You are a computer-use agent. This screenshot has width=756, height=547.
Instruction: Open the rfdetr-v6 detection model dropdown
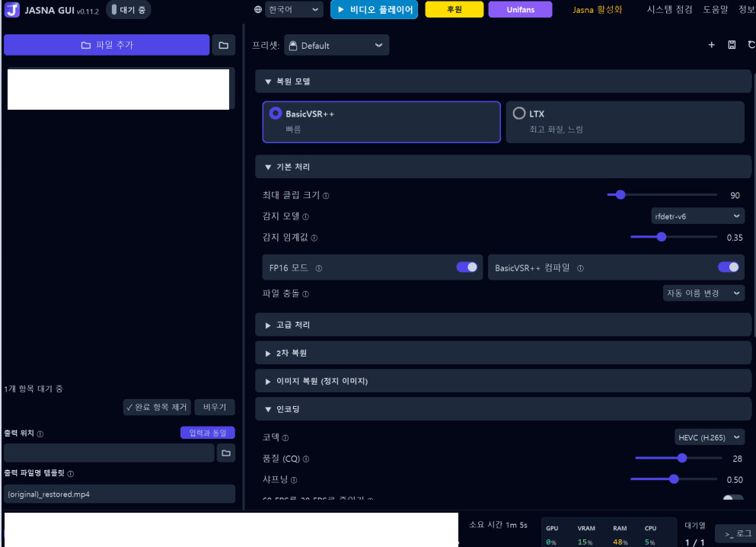tap(697, 216)
